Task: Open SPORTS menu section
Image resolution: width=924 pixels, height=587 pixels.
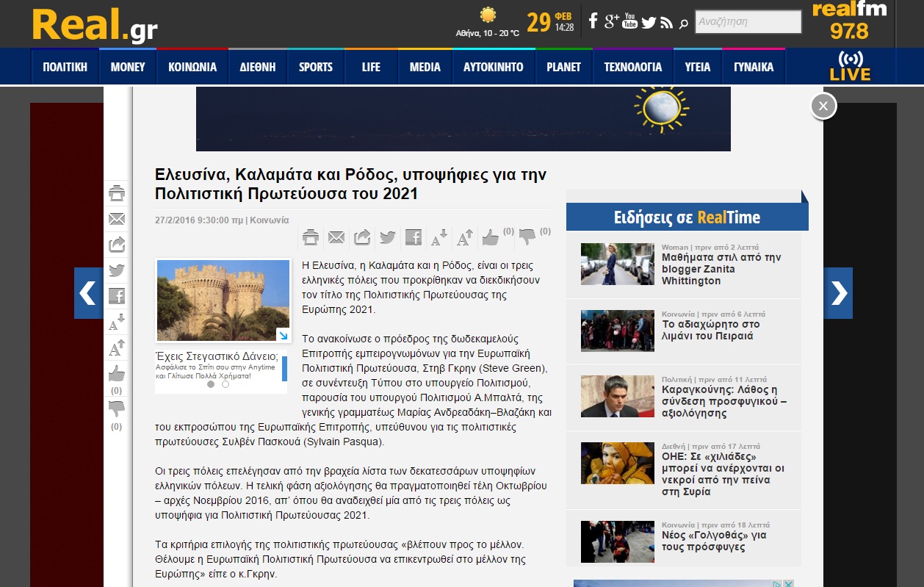Action: tap(316, 67)
